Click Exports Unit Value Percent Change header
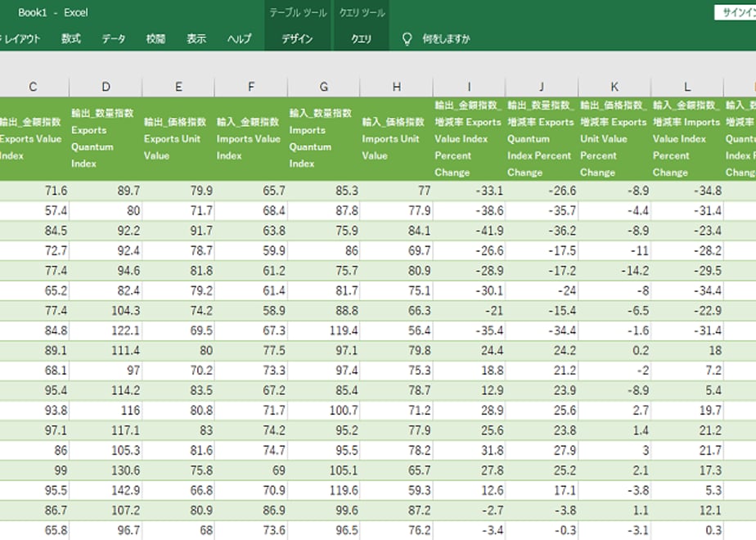The height and width of the screenshot is (540, 756). (x=614, y=139)
